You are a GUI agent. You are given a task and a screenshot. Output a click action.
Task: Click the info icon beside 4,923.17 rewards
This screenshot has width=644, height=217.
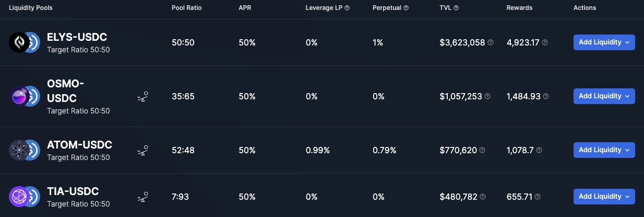[x=545, y=42]
